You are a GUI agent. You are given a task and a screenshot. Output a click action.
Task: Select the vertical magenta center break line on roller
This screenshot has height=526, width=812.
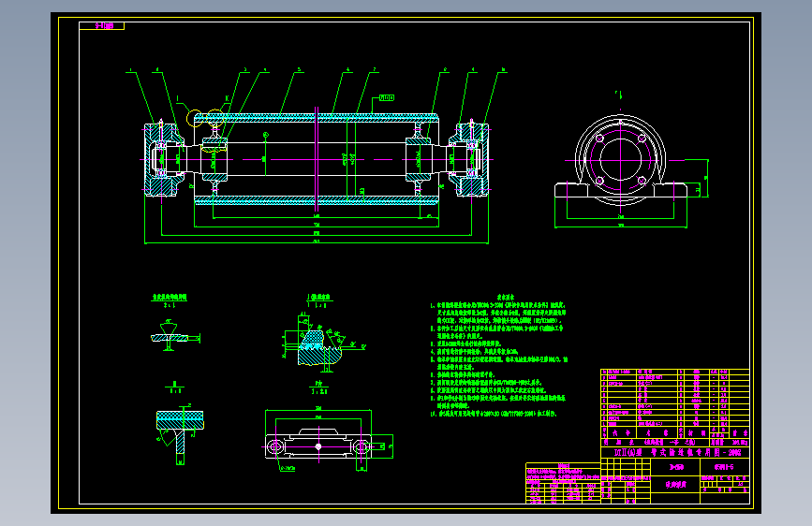(x=317, y=159)
